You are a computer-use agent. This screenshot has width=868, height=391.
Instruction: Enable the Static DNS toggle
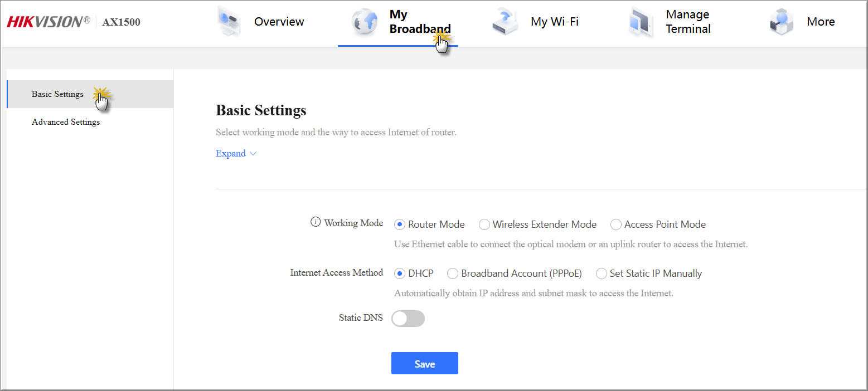408,319
